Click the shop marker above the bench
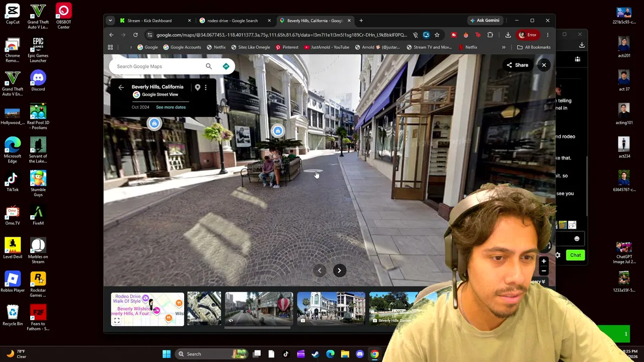 tap(278, 131)
